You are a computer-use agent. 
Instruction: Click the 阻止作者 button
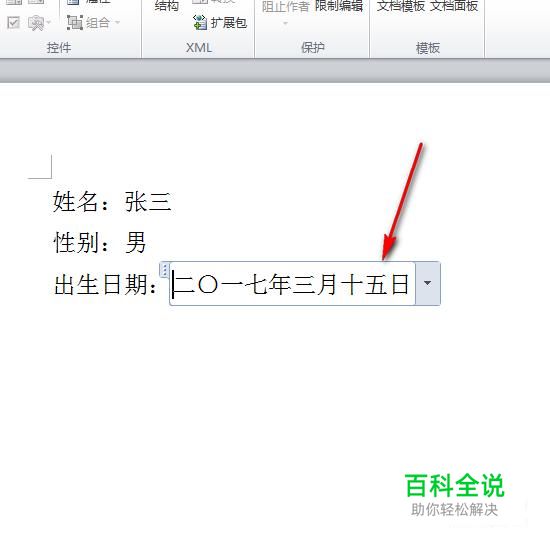[286, 6]
